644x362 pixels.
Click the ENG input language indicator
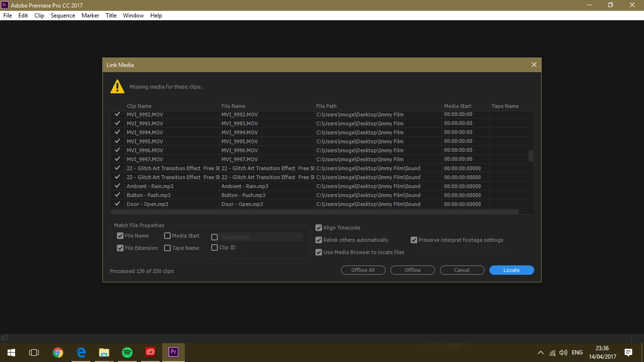(577, 353)
